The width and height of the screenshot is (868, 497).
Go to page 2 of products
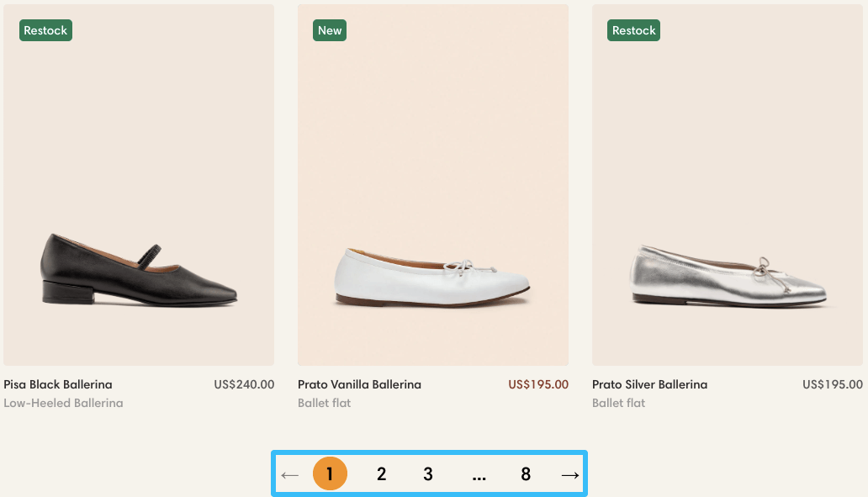point(381,473)
